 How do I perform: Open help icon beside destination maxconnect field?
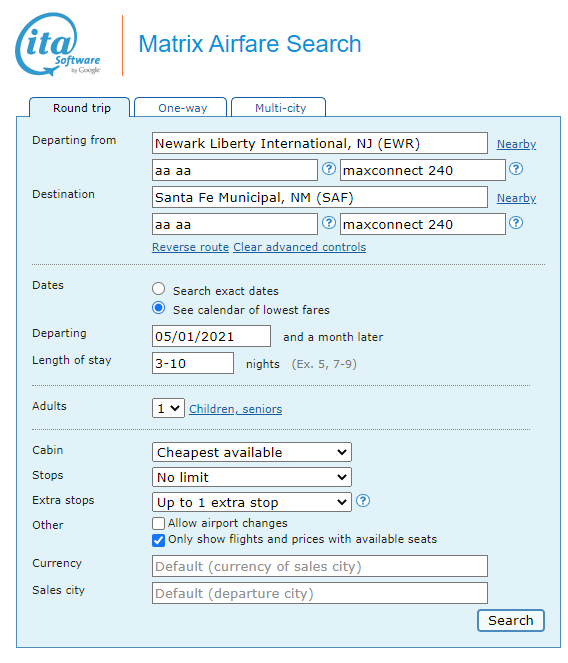pos(516,223)
